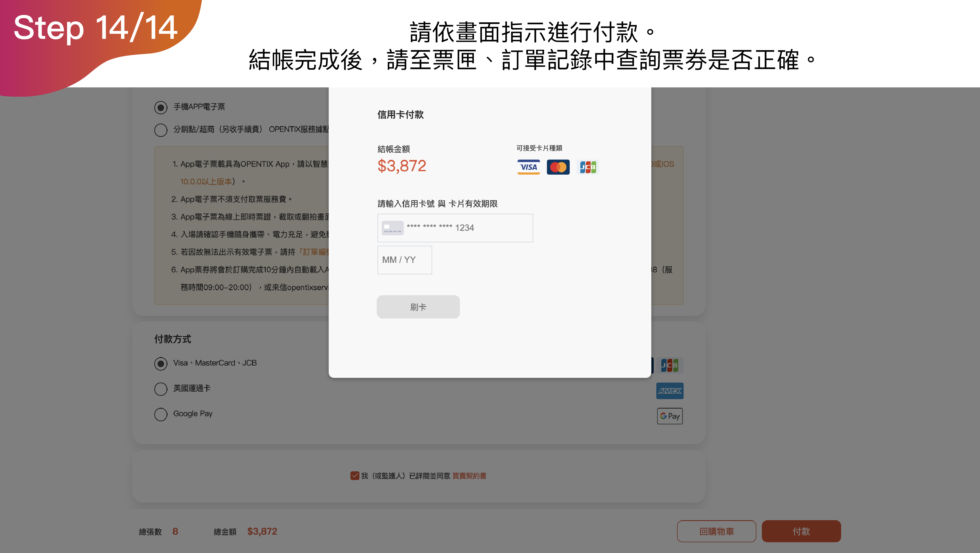Toggle the 已詳閱並同意 agreement checkbox
This screenshot has width=980, height=553.
355,476
